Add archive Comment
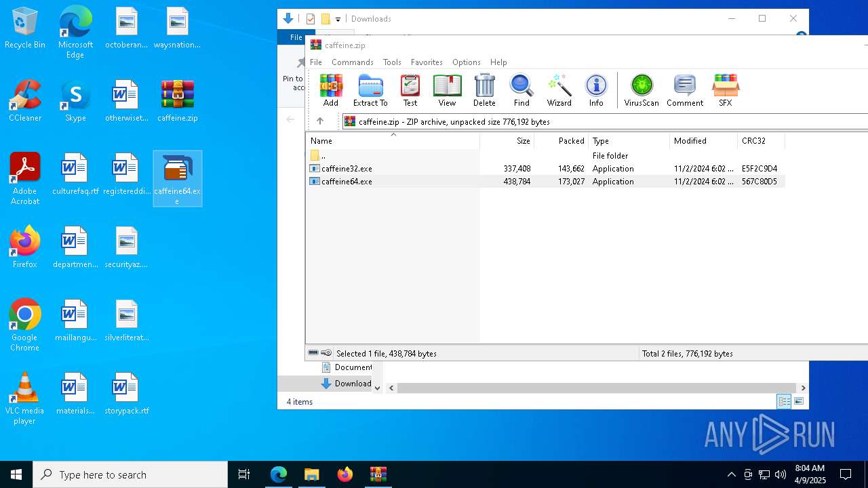The image size is (868, 488). click(685, 91)
